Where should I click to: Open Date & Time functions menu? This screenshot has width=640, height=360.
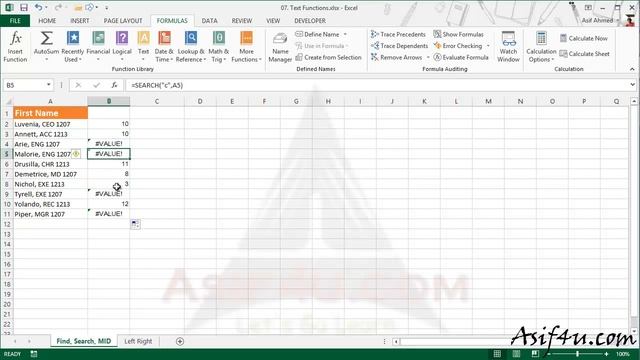point(164,47)
